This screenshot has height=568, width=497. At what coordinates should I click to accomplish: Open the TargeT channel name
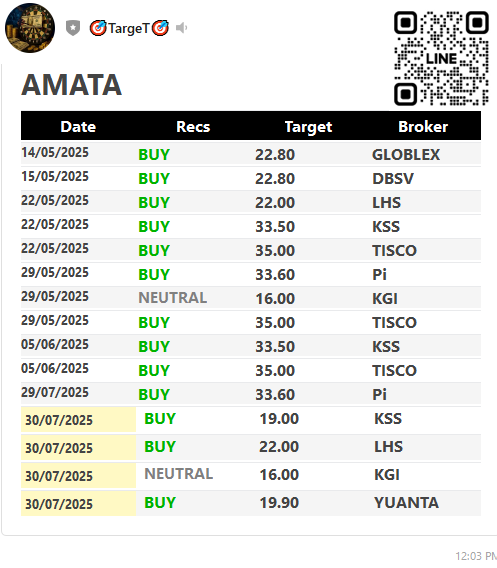coord(129,28)
